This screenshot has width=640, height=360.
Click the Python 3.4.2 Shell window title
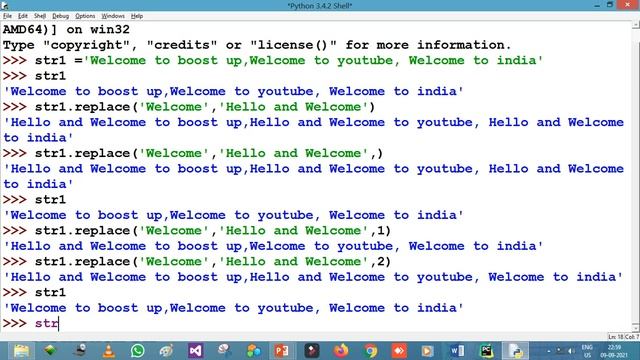point(320,5)
